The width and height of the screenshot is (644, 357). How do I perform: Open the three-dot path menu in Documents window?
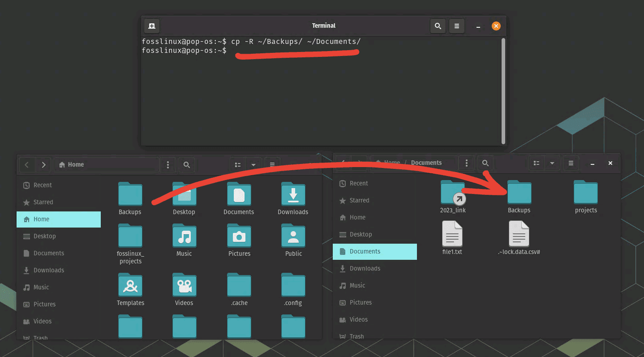click(466, 163)
